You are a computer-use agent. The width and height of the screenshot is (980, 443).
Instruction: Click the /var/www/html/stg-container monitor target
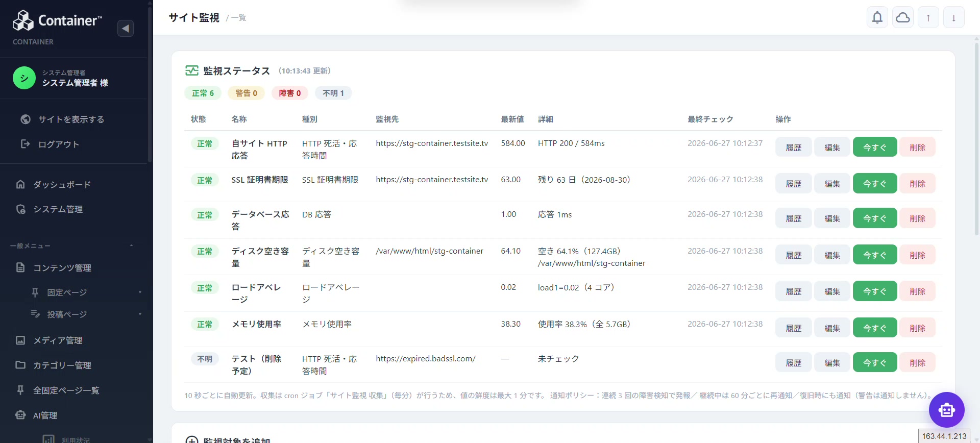click(430, 251)
